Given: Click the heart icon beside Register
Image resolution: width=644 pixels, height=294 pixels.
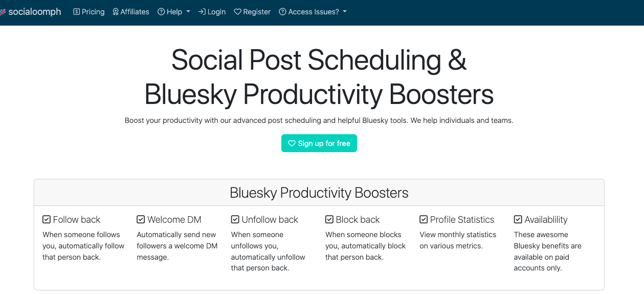Looking at the screenshot, I should coord(237,12).
